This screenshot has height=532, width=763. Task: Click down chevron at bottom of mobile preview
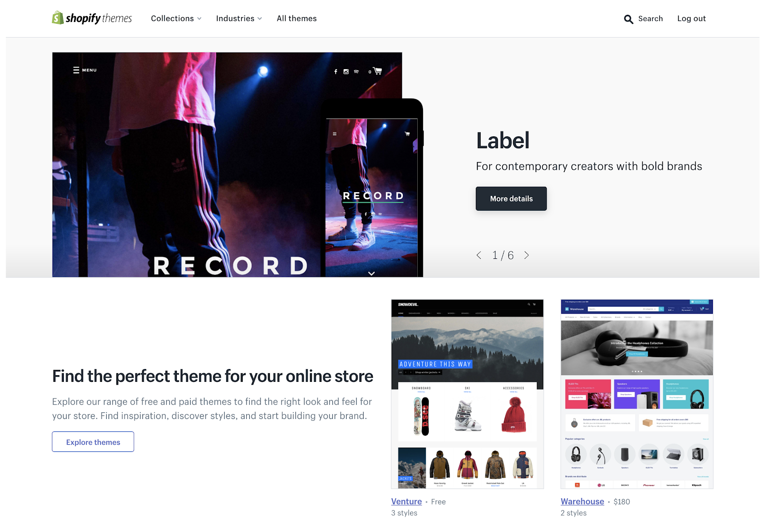point(371,273)
